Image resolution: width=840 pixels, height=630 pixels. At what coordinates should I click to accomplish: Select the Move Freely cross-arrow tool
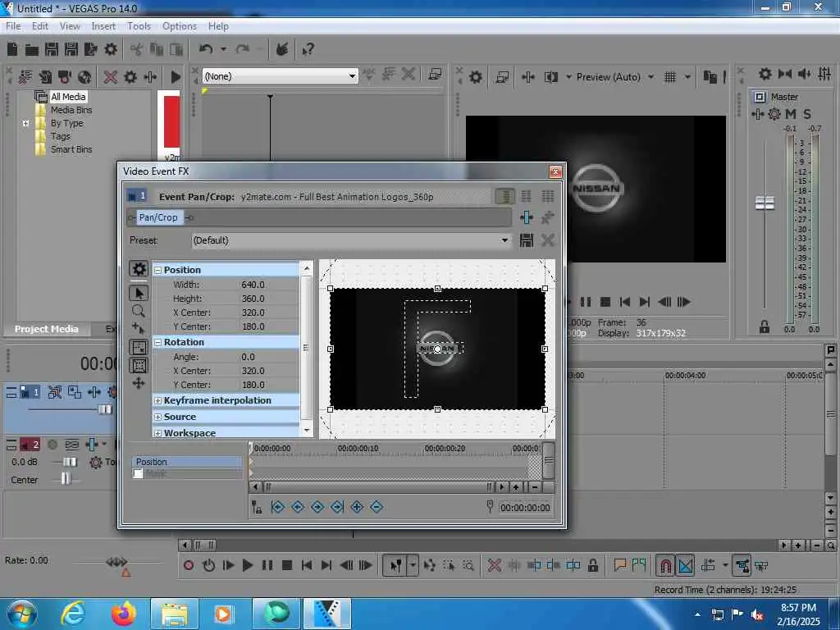click(x=139, y=383)
